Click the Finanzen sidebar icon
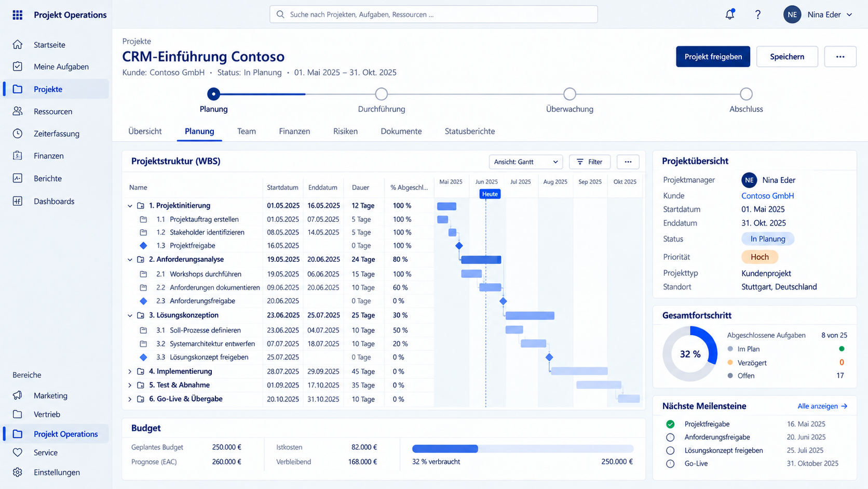Image resolution: width=868 pixels, height=489 pixels. [x=18, y=156]
